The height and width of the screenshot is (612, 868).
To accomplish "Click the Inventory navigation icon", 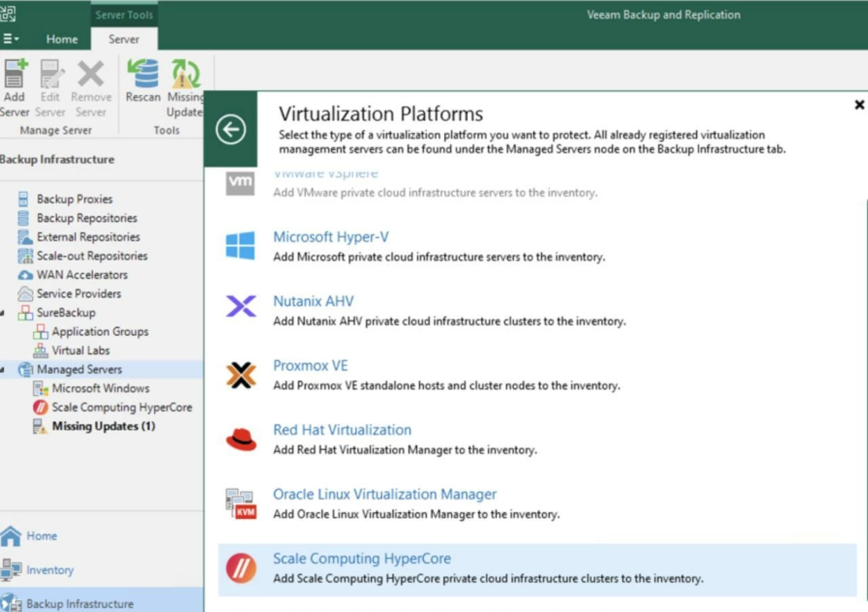I will 11,570.
